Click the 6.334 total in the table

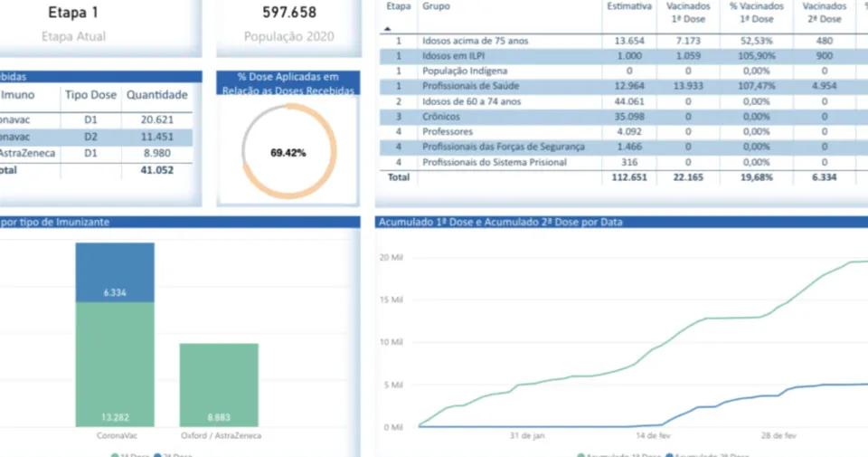pyautogui.click(x=825, y=177)
